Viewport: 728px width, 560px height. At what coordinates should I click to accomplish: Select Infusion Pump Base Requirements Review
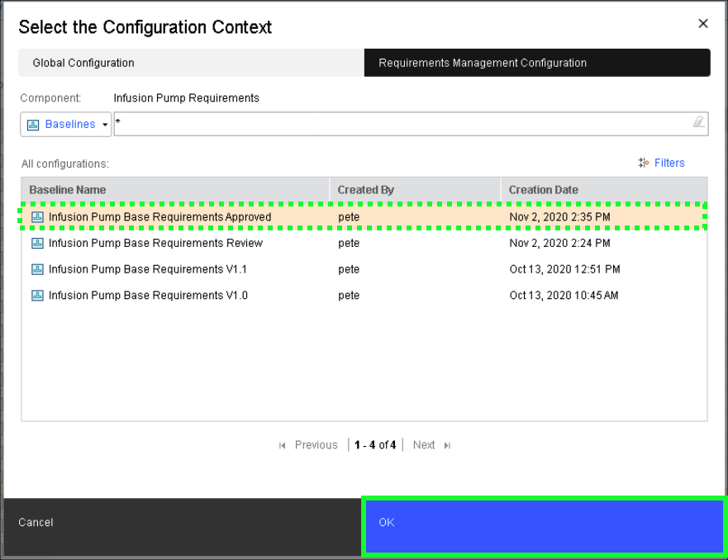pyautogui.click(x=155, y=244)
